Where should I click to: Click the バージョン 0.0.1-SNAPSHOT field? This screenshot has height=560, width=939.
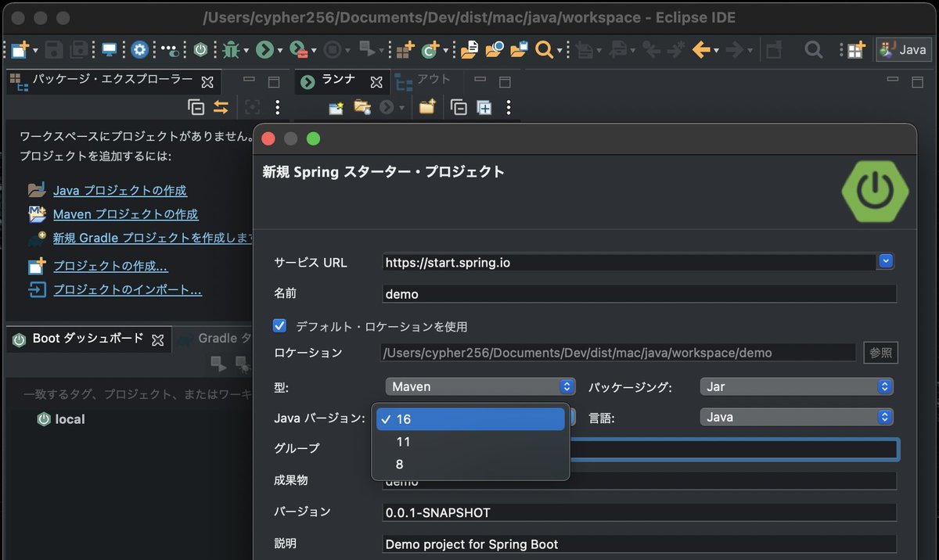[x=639, y=512]
